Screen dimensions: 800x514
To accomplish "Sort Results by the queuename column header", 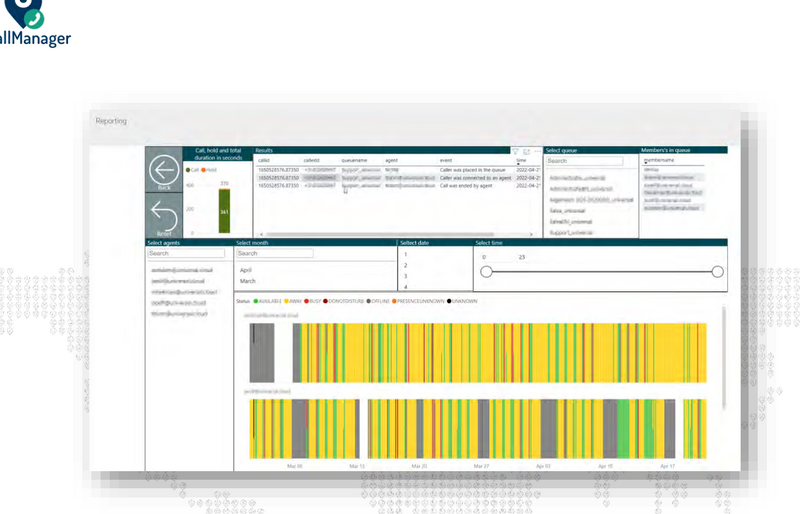I will 355,160.
